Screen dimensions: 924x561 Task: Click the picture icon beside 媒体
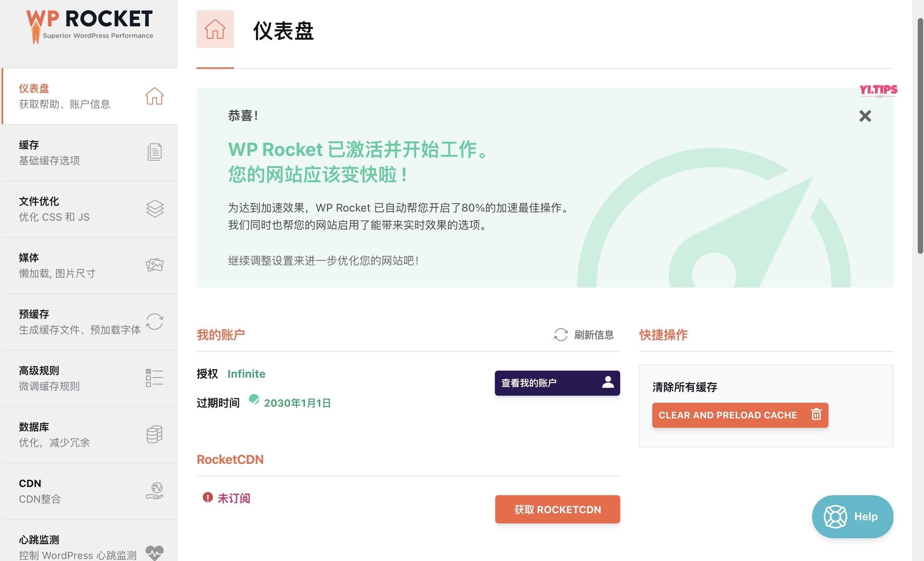(x=155, y=265)
